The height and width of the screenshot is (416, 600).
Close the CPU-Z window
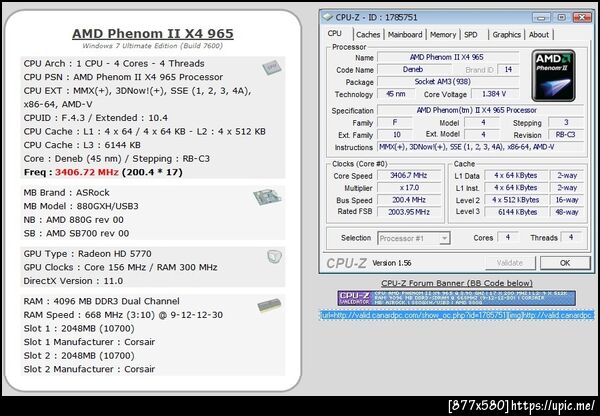tap(582, 17)
